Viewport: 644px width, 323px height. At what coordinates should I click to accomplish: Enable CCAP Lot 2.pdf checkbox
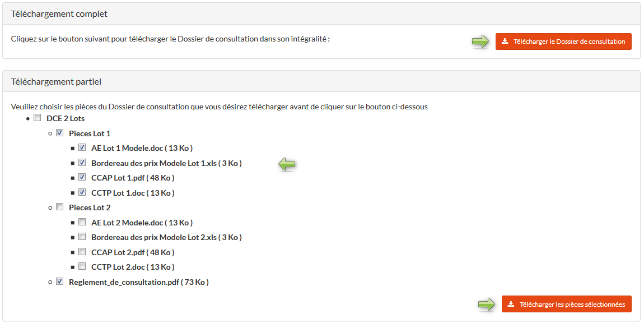coord(82,252)
